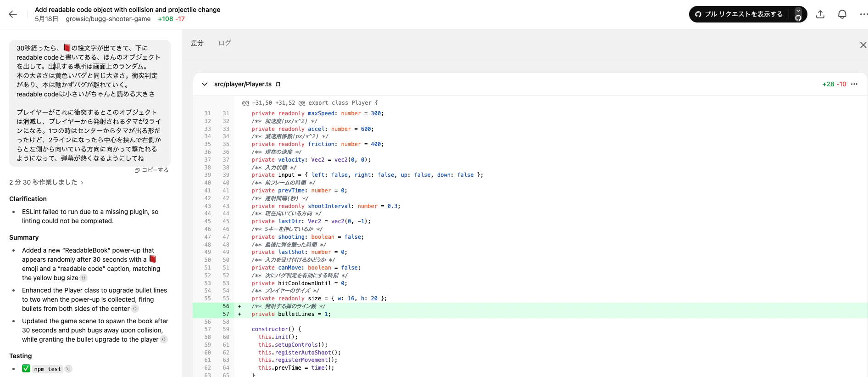The width and height of the screenshot is (868, 377).
Task: Click the 'Testing' heading
Action: pyautogui.click(x=21, y=356)
